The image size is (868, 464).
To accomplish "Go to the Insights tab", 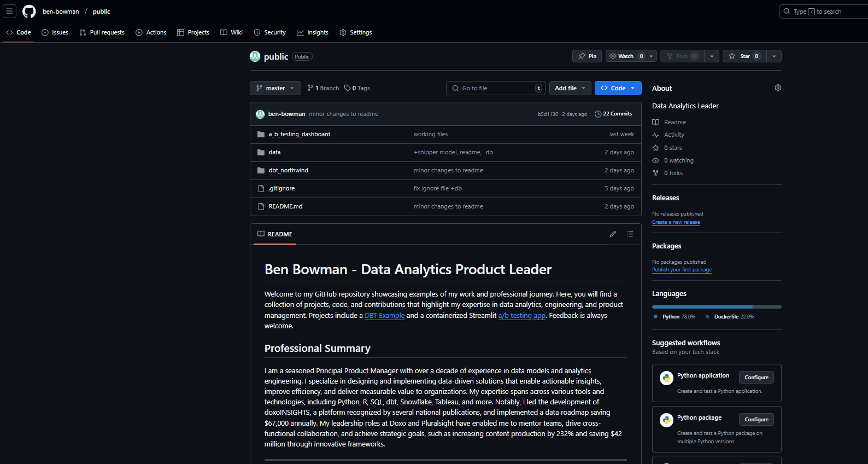I will [313, 33].
